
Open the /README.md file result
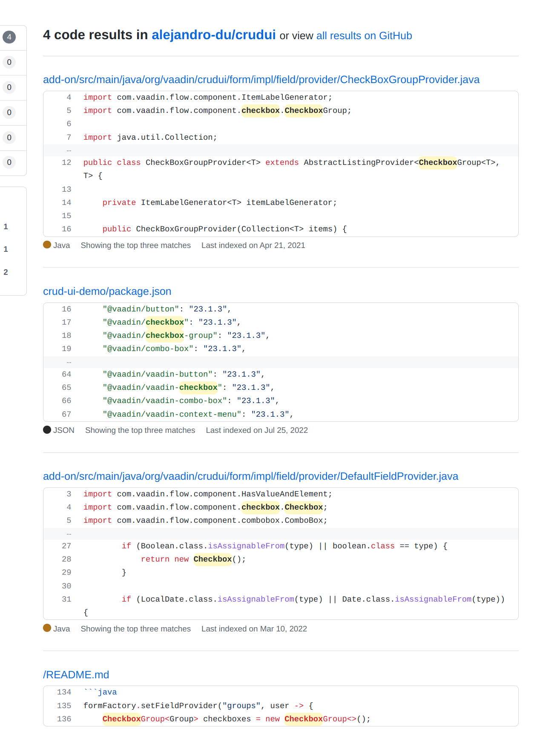click(76, 675)
